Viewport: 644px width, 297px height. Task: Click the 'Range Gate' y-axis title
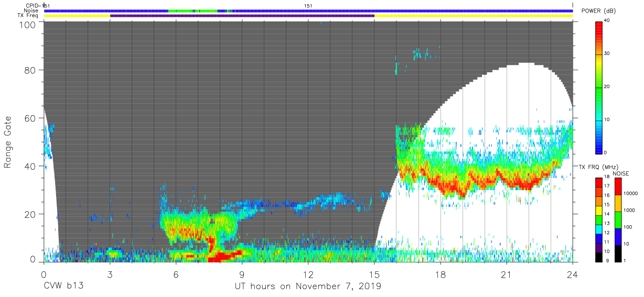7,141
